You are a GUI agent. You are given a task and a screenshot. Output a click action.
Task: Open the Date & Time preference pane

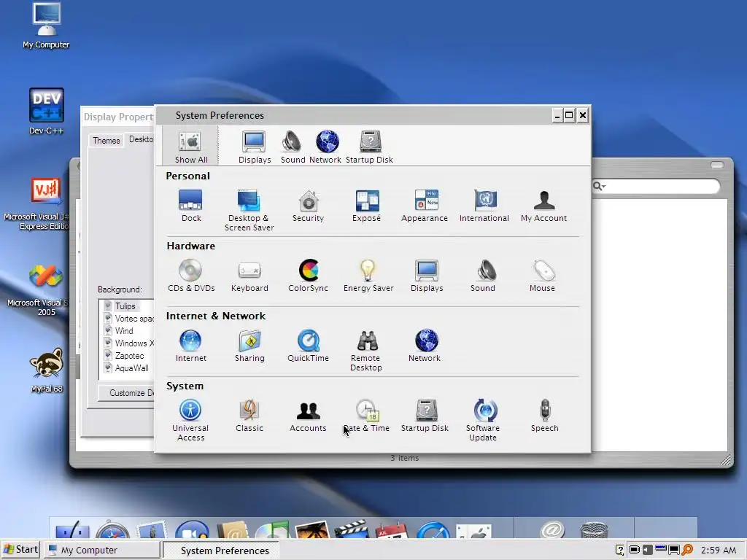[x=366, y=415]
